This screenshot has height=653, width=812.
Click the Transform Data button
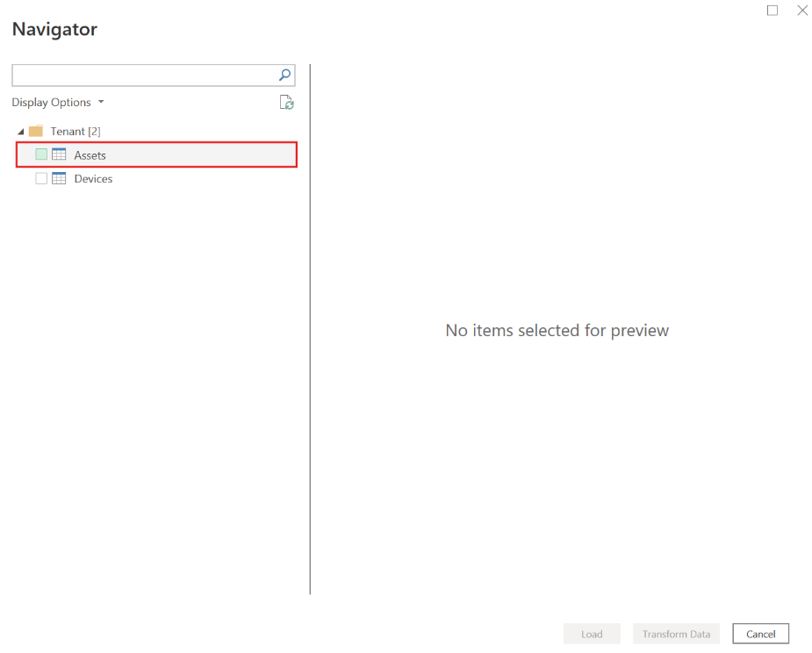[x=676, y=634]
